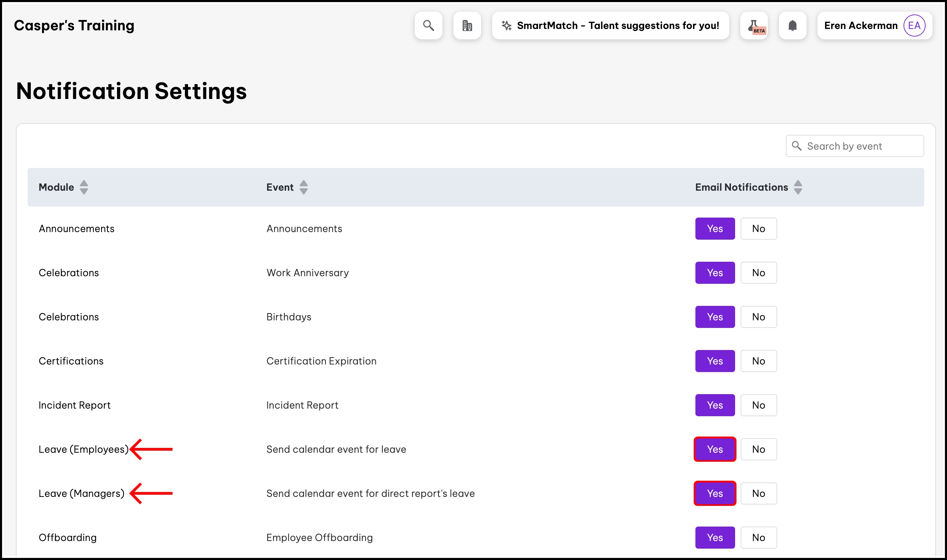Disable Birthdays email notifications
The width and height of the screenshot is (947, 560).
[758, 317]
